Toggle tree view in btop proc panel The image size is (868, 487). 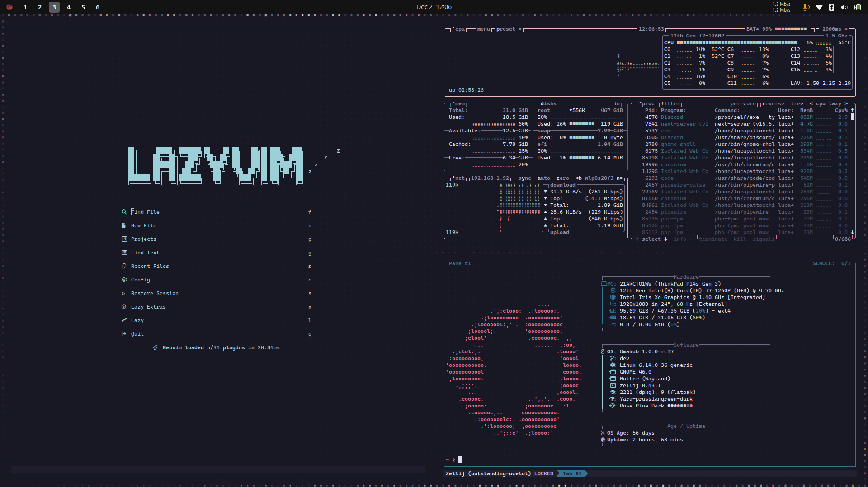click(x=797, y=104)
